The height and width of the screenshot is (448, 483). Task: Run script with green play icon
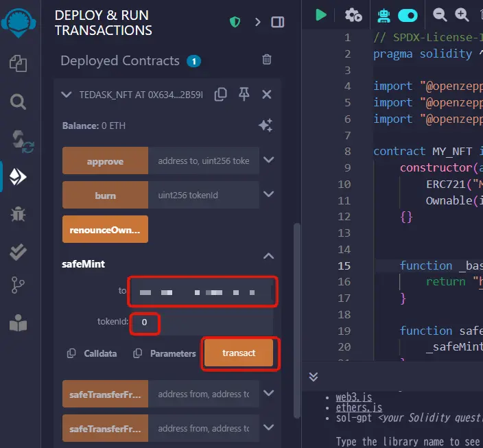[321, 15]
